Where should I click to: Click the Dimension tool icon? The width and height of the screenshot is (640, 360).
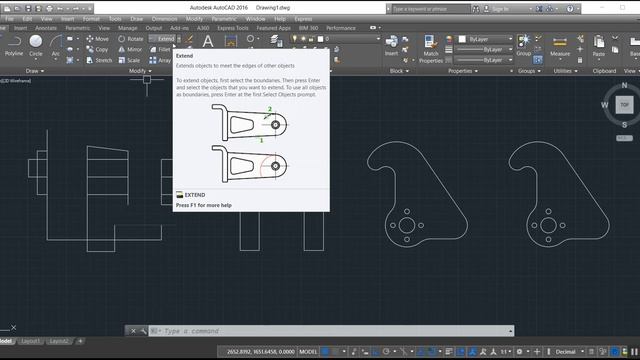pyautogui.click(x=231, y=41)
